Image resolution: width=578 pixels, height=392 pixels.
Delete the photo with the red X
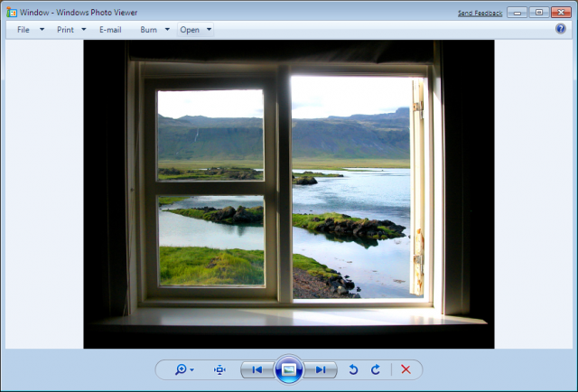pos(406,369)
